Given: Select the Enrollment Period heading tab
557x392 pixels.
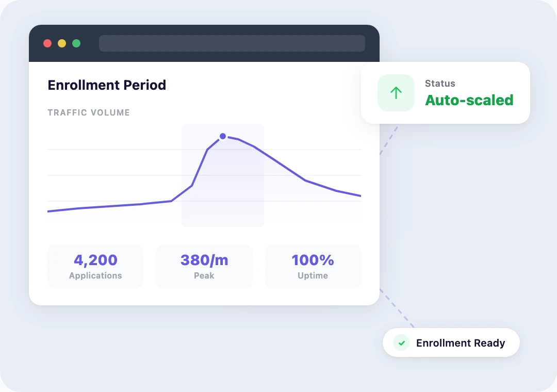Looking at the screenshot, I should [107, 85].
